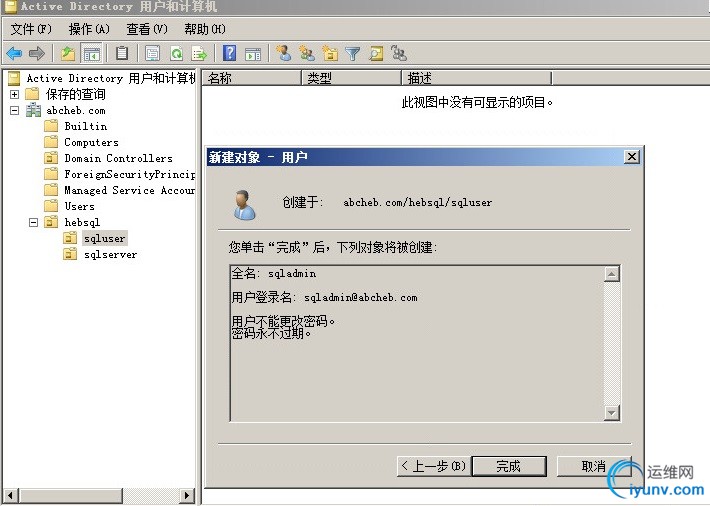Click text 用户登录名: sqladmin@abcheb.com
This screenshot has height=506, width=710.
324,298
